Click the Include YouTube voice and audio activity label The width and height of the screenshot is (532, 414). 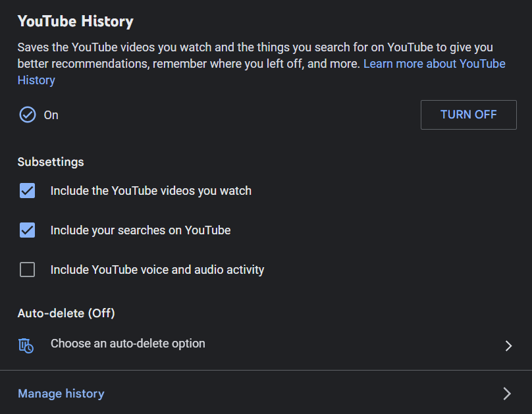click(x=157, y=270)
